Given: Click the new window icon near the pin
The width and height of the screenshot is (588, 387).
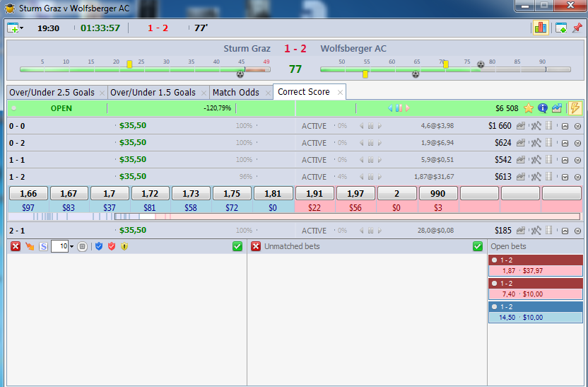Looking at the screenshot, I should pos(561,28).
